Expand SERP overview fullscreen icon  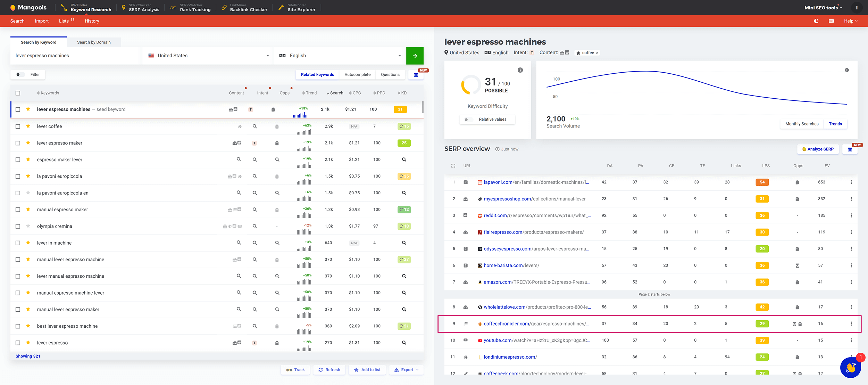(453, 166)
